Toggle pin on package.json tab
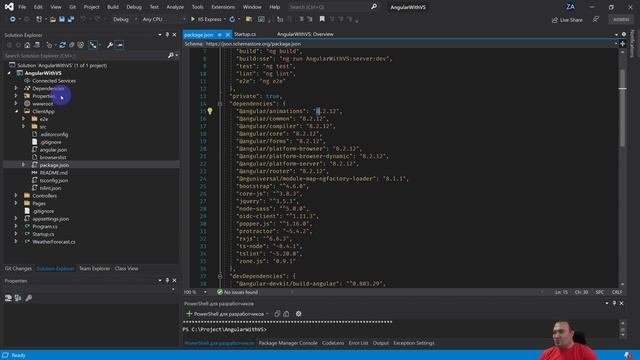This screenshot has height=360, width=640. coord(220,35)
